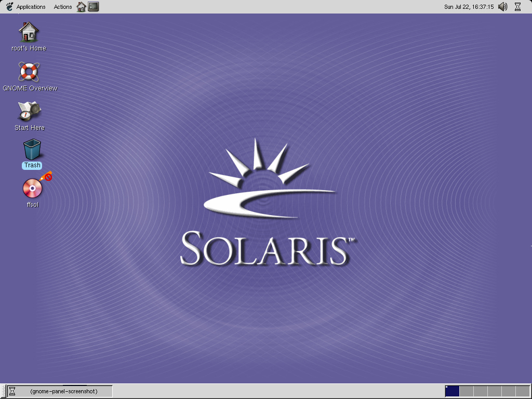Open the GNOME Overview life-preserver icon
Viewport: 532px width, 399px height.
pyautogui.click(x=30, y=73)
